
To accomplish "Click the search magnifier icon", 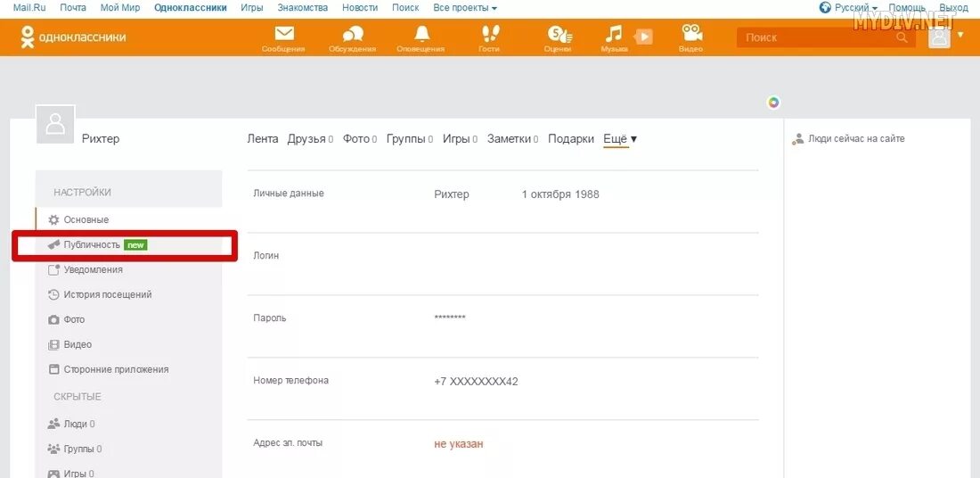I will [902, 37].
